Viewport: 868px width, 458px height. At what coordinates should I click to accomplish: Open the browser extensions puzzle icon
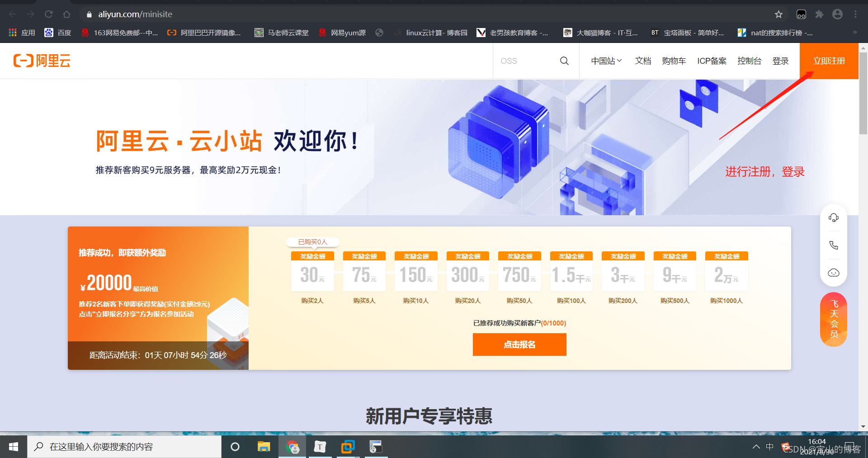click(x=819, y=14)
